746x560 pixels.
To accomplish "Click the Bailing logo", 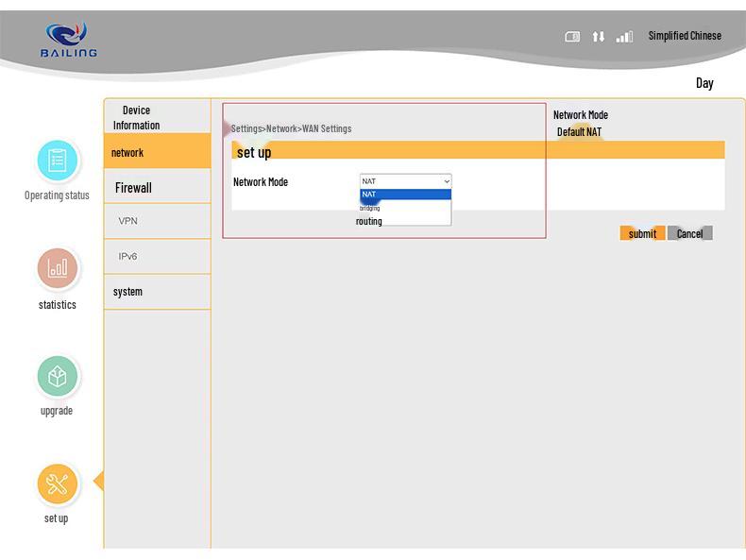I will (69, 40).
